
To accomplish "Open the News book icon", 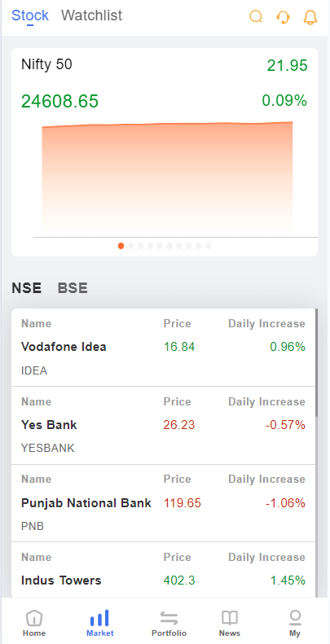I will (230, 618).
